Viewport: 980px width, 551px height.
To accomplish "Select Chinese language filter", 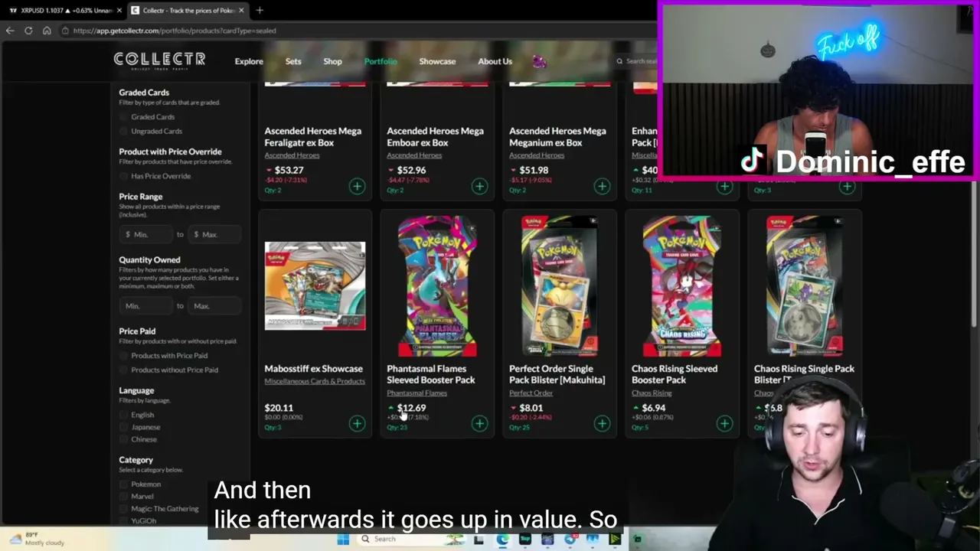I will 124,439.
